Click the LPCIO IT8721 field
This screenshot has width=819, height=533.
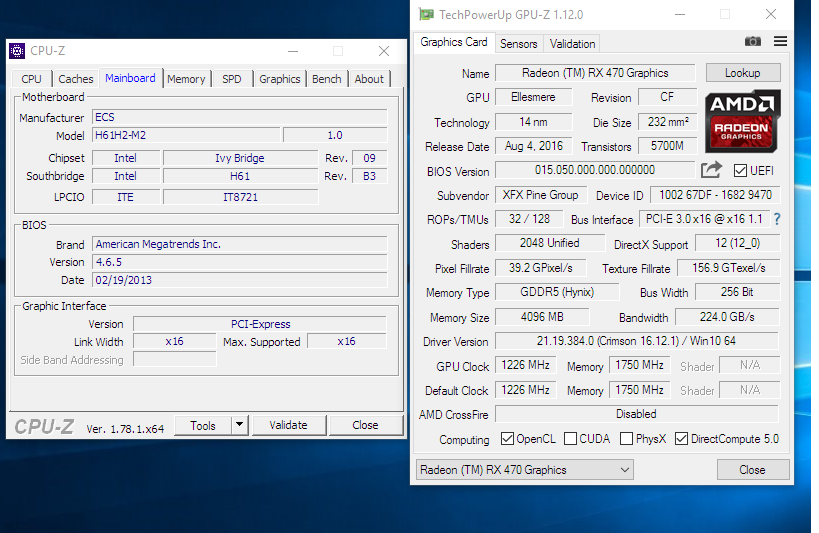(240, 197)
